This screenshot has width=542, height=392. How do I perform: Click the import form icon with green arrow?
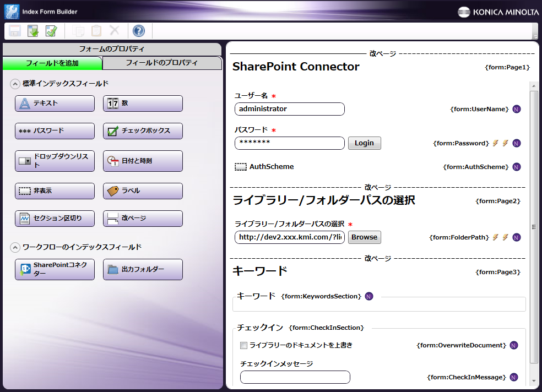click(33, 31)
